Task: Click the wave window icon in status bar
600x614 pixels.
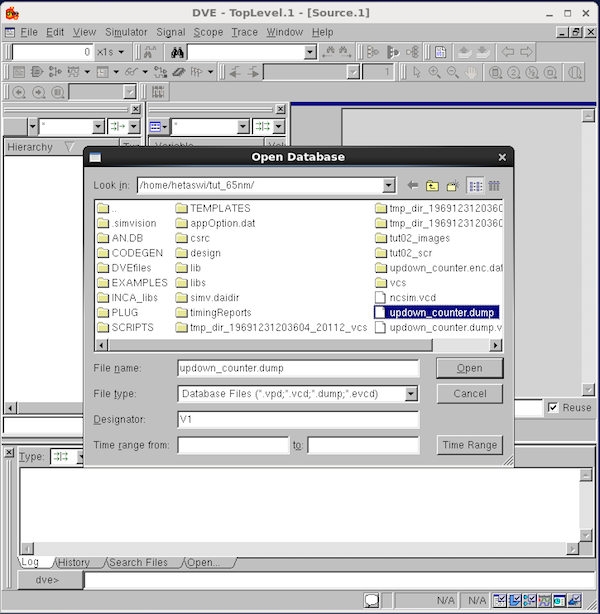Action: pos(544,600)
